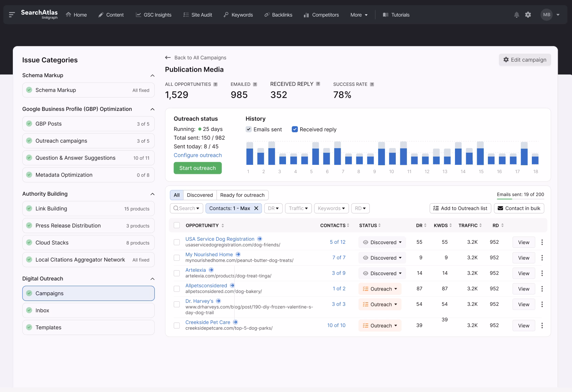Switch to Ready for outreach tab
The height and width of the screenshot is (392, 572).
point(242,195)
